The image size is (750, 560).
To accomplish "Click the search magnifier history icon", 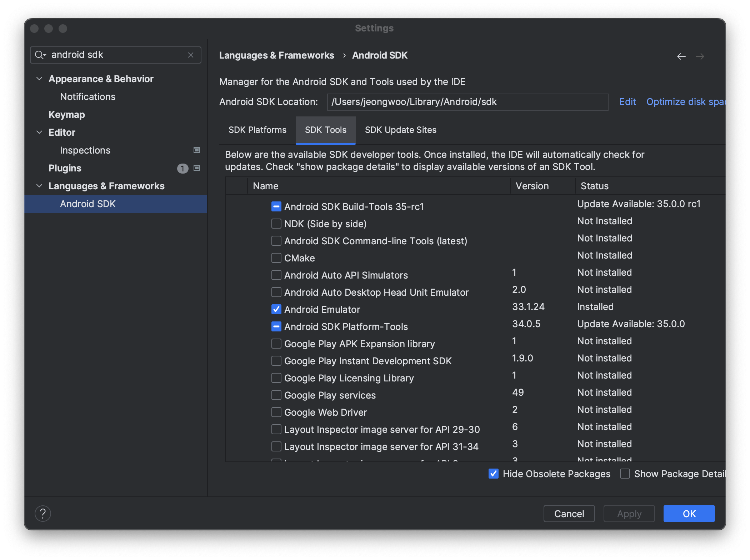I will tap(40, 55).
